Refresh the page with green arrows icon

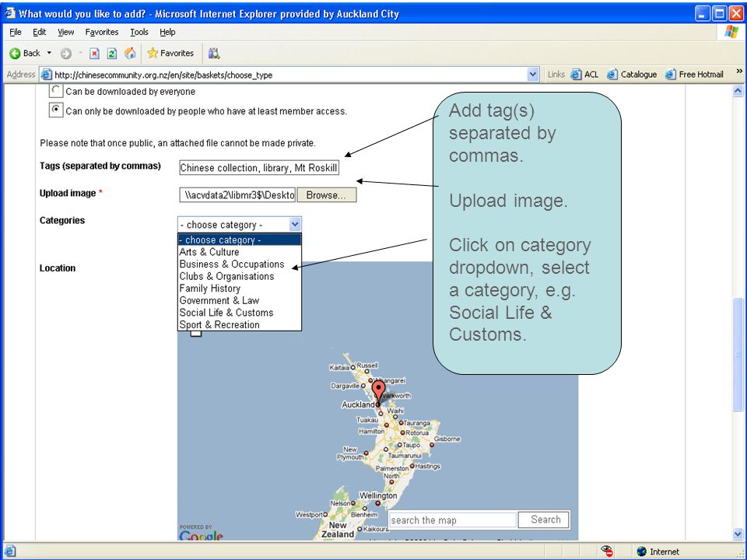click(x=112, y=54)
